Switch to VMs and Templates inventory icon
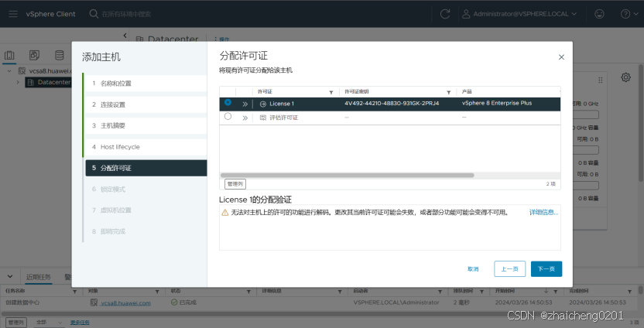644x328 pixels. tap(35, 56)
